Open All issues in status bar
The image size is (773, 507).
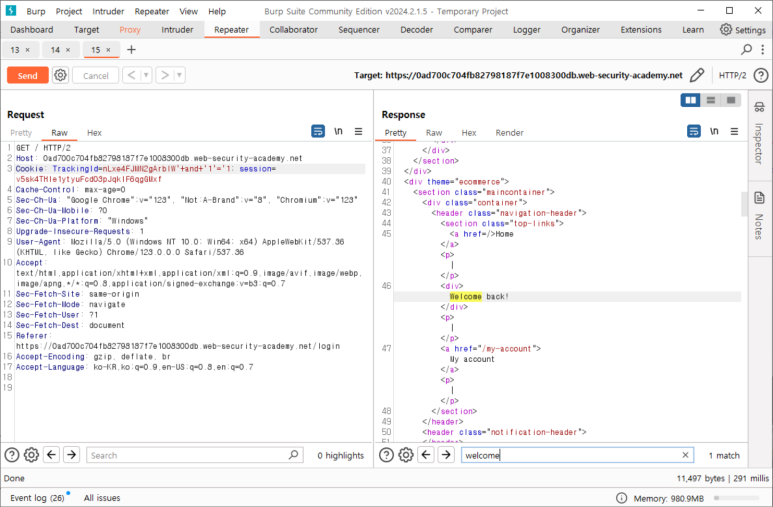click(x=102, y=498)
